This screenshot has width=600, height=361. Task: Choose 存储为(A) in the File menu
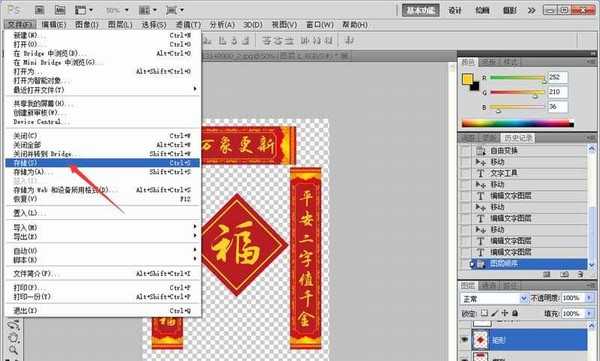(x=103, y=172)
